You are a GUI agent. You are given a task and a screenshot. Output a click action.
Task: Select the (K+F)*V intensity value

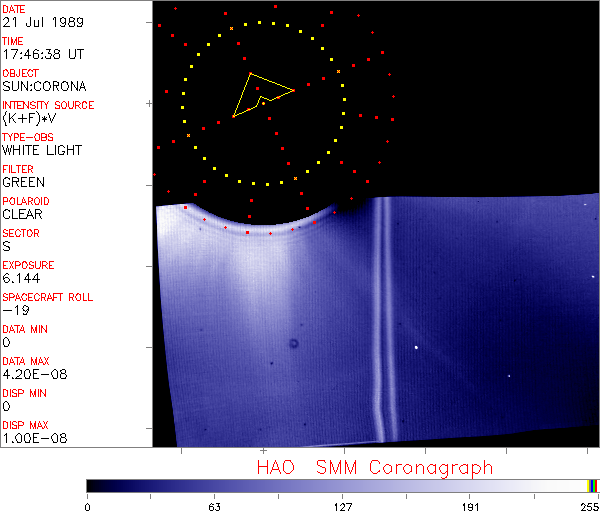29,118
